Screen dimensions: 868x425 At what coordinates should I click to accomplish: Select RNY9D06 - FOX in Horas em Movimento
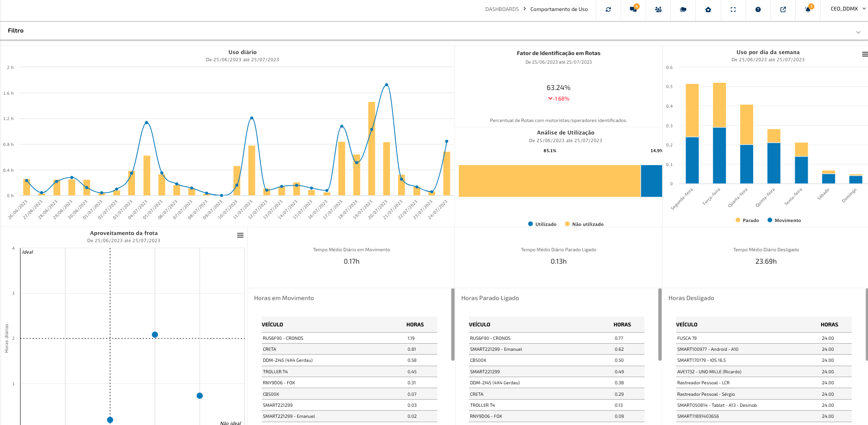tap(349, 383)
